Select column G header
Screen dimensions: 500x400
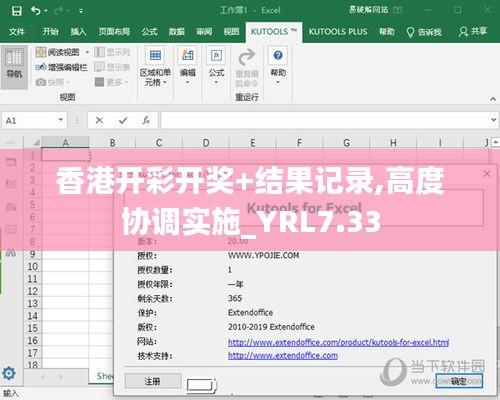click(346, 143)
